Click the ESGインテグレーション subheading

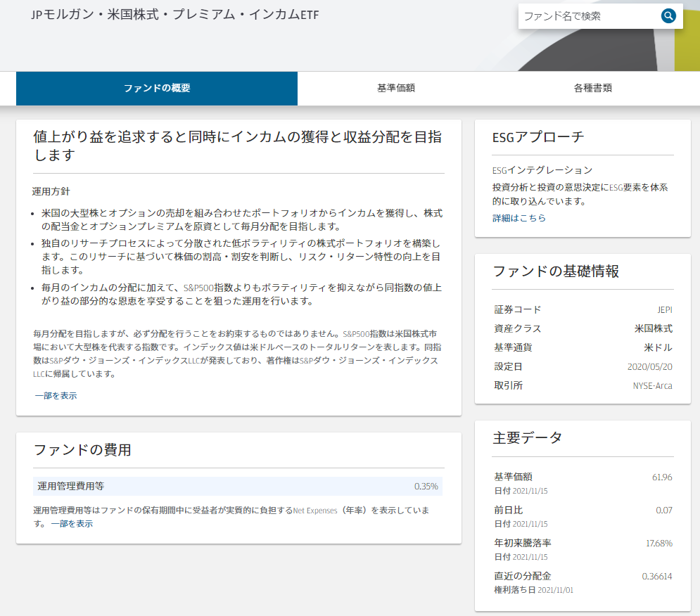pos(542,170)
